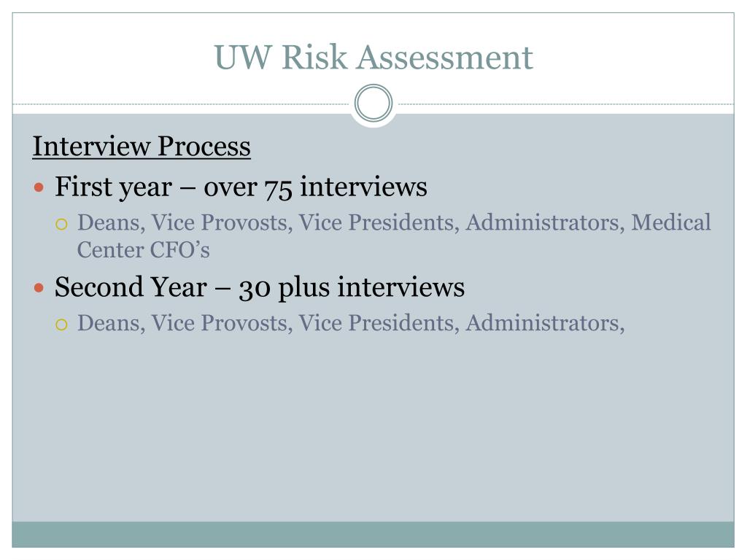The width and height of the screenshot is (747, 560).
Task: Click hollow yellow bullet under Second Year
Action: (x=61, y=324)
